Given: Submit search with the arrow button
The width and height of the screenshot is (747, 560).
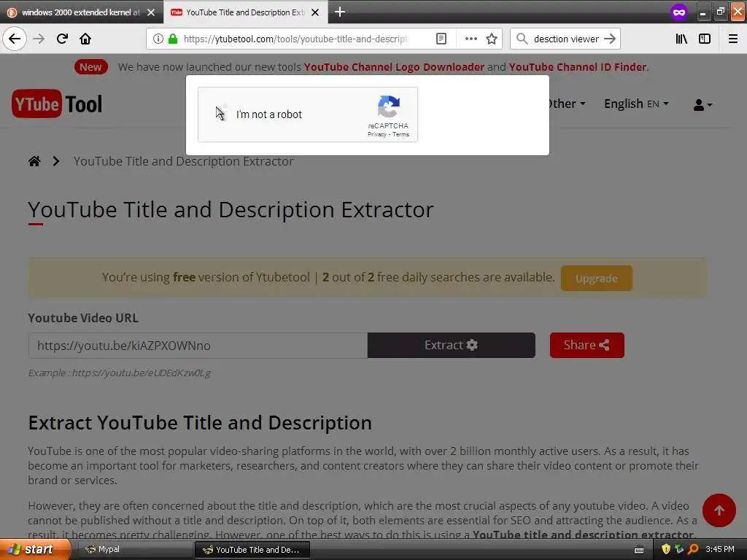Looking at the screenshot, I should [610, 39].
